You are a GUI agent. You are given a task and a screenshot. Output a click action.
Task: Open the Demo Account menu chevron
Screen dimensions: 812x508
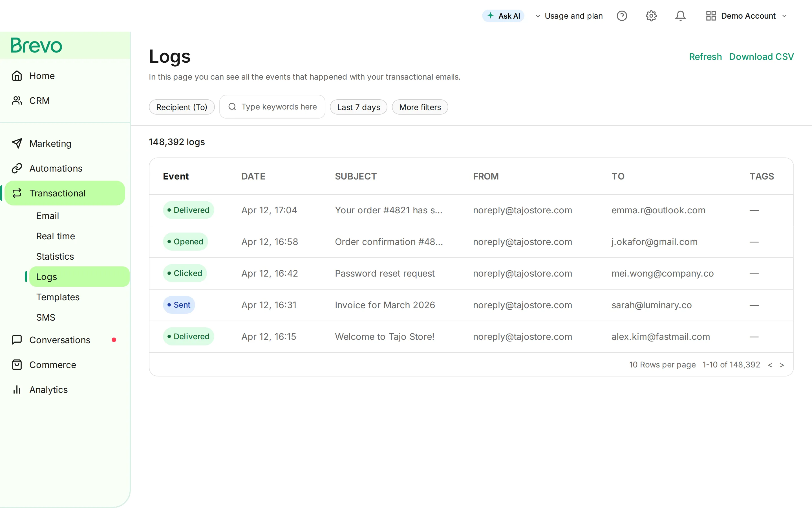click(x=784, y=16)
